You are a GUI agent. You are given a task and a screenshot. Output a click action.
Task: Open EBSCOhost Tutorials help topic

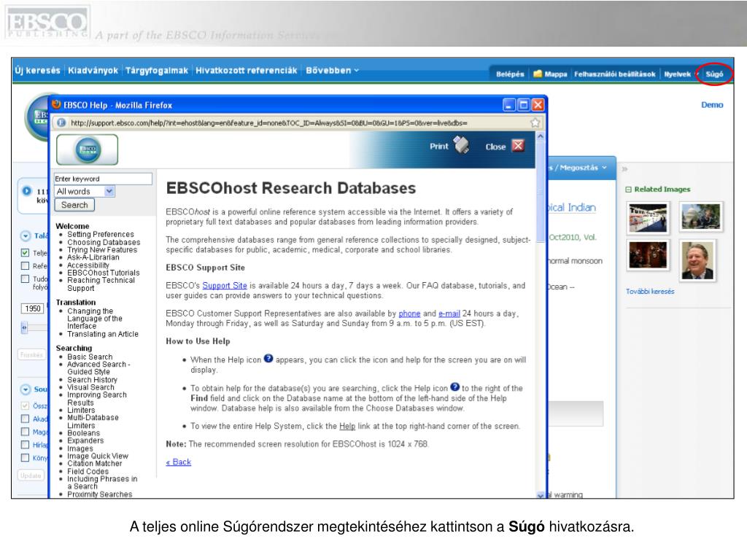(103, 273)
